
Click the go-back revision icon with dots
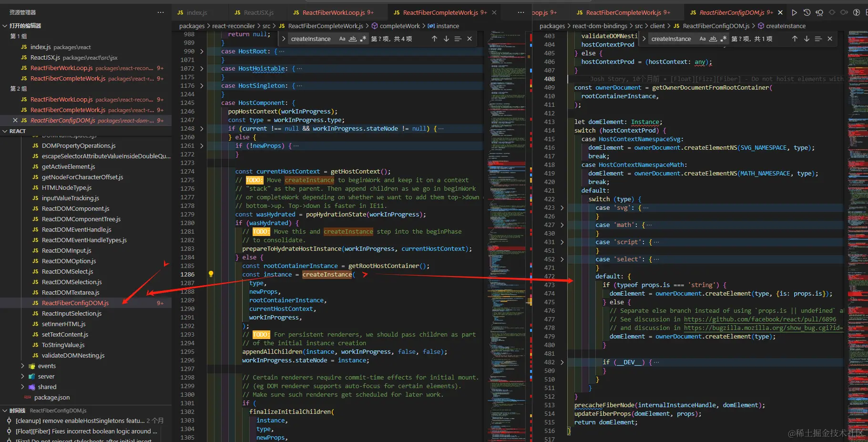[819, 12]
